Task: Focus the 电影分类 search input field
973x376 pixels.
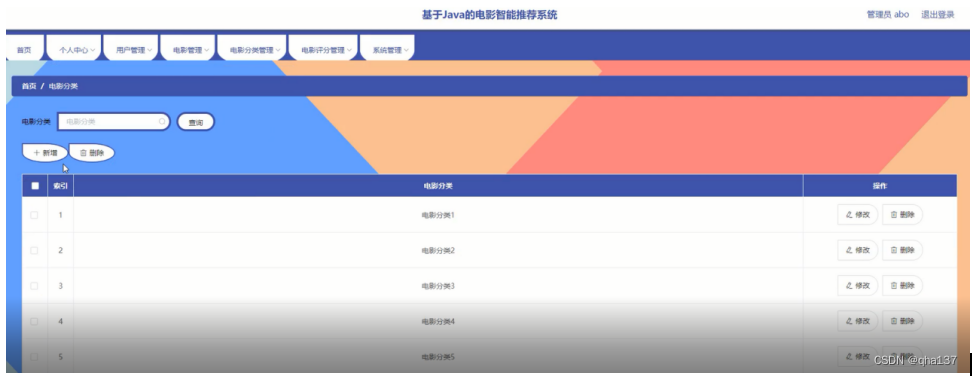Action: pyautogui.click(x=114, y=122)
